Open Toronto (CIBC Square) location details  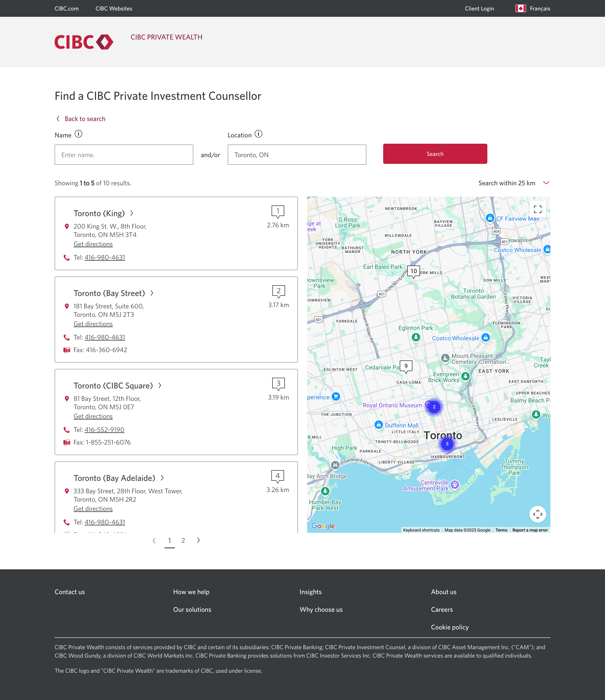(118, 386)
